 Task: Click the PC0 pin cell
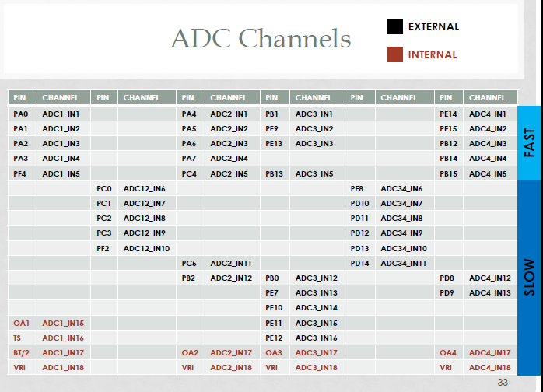pos(104,189)
